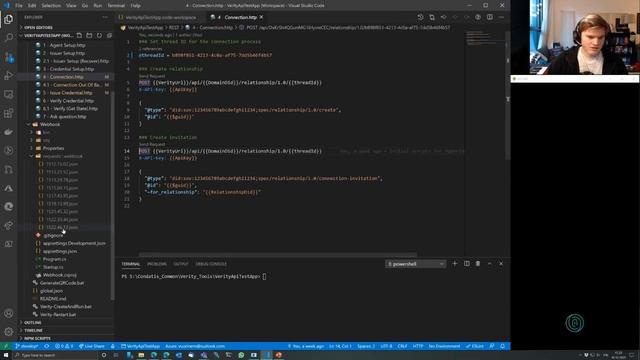This screenshot has width=640, height=360.
Task: Close the Connection.http editor tab
Action: tap(261, 17)
